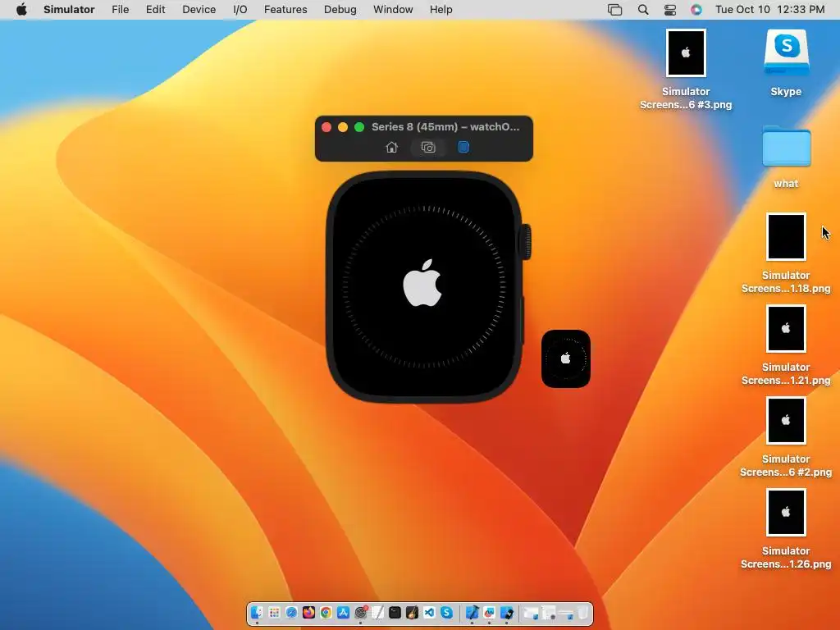
Task: Select the Simulator Screens...1.18.png desktop file
Action: [x=786, y=253]
